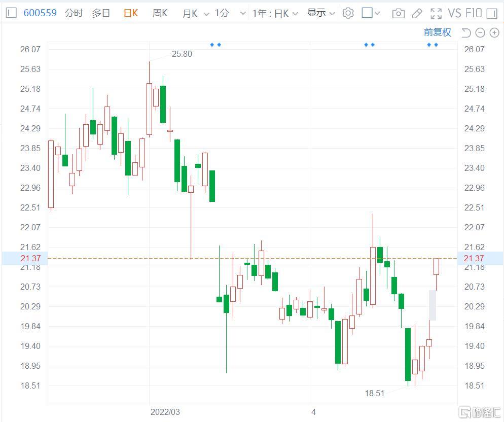This screenshot has width=504, height=422.
Task: Click the layout rectangle icon
Action: 367,13
